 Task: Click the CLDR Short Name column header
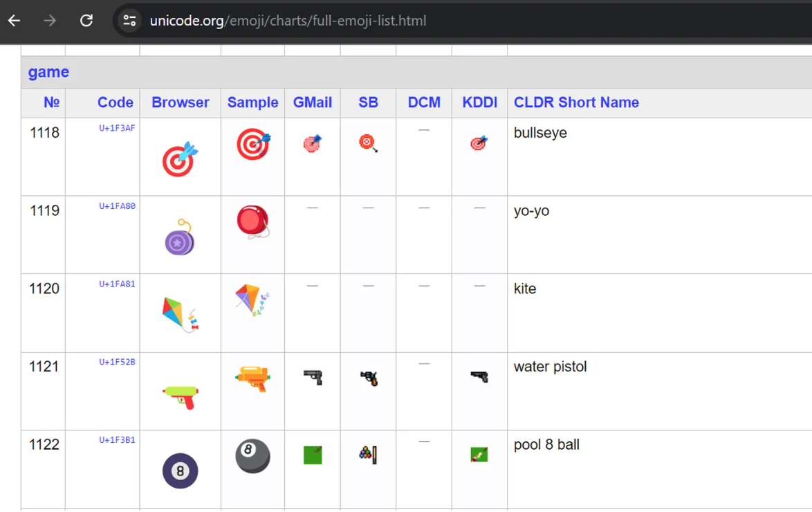pyautogui.click(x=576, y=102)
